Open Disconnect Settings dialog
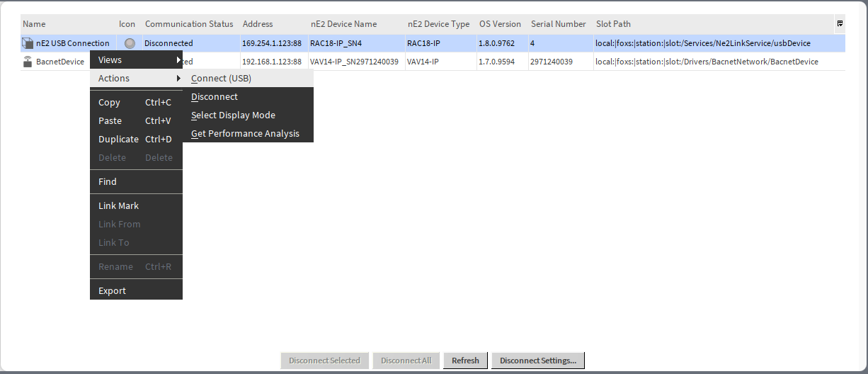Viewport: 868px width, 374px height. [x=537, y=361]
